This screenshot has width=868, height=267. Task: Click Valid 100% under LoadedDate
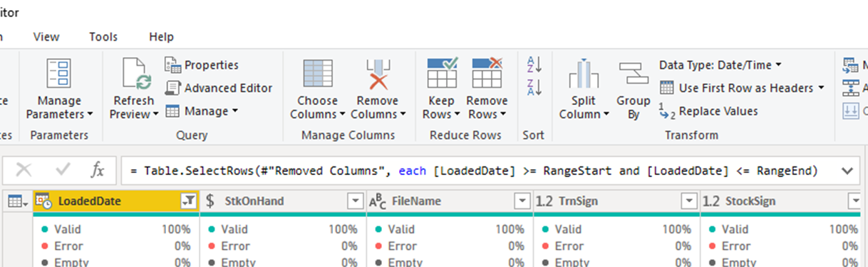click(116, 230)
